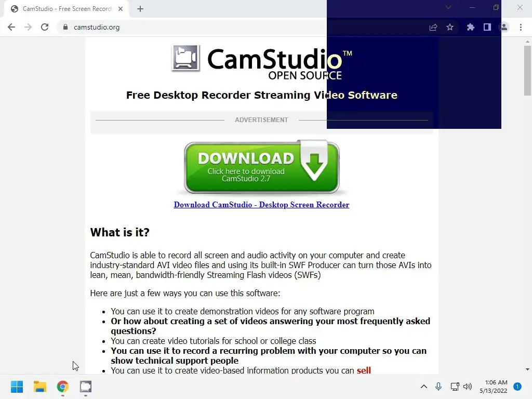Click the forward navigation arrow
Image resolution: width=532 pixels, height=399 pixels.
click(28, 27)
